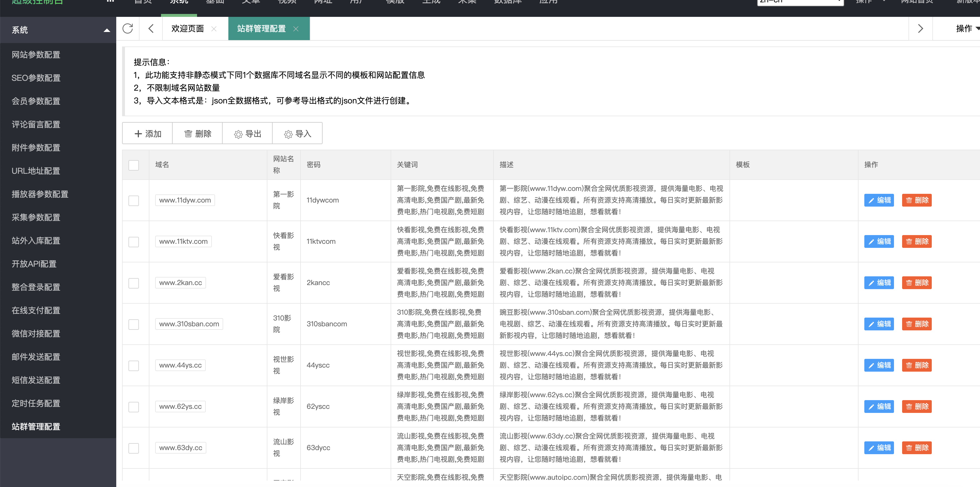Close the 欢迎页面 tab

214,29
